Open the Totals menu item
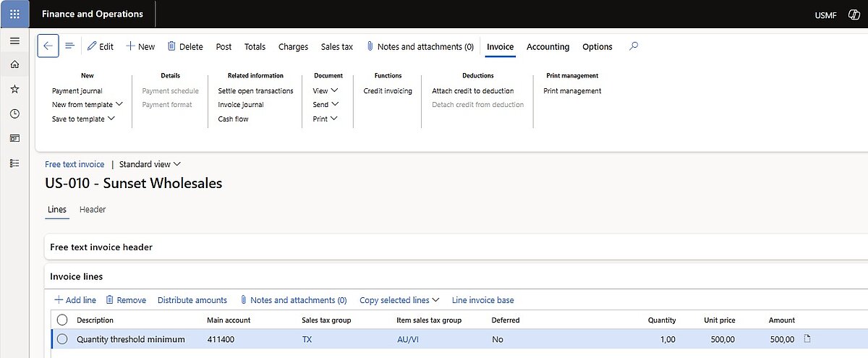Viewport: 868px width, 358px height. tap(255, 46)
